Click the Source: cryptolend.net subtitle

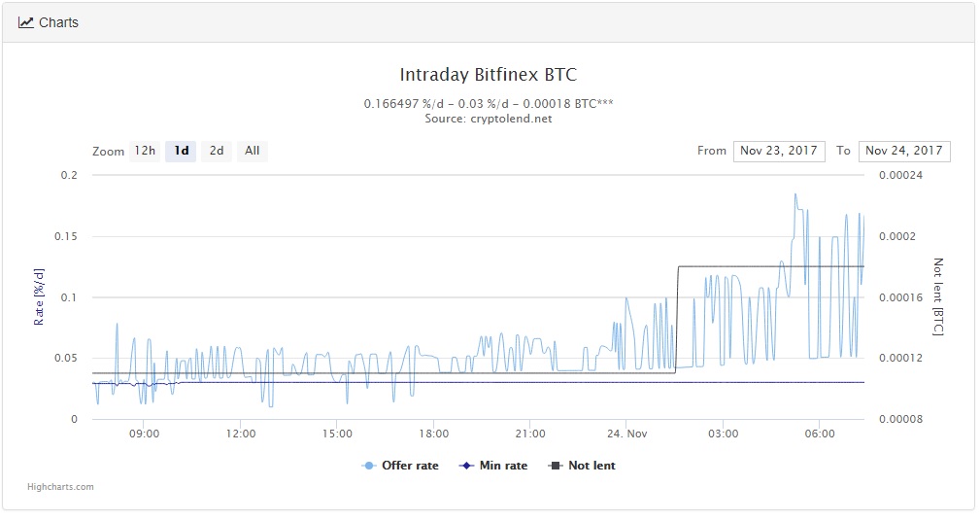coord(489,119)
